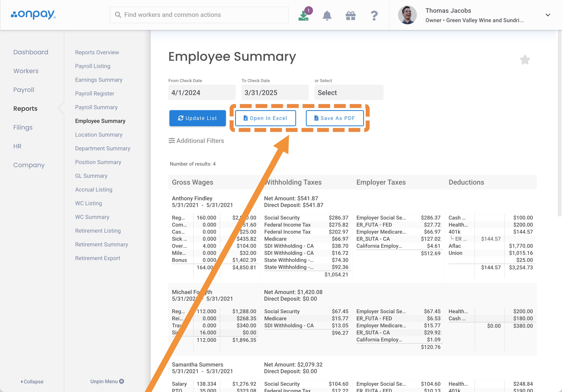Screen dimensions: 562x392
Task: Open Payroll Listing report
Action: click(93, 66)
